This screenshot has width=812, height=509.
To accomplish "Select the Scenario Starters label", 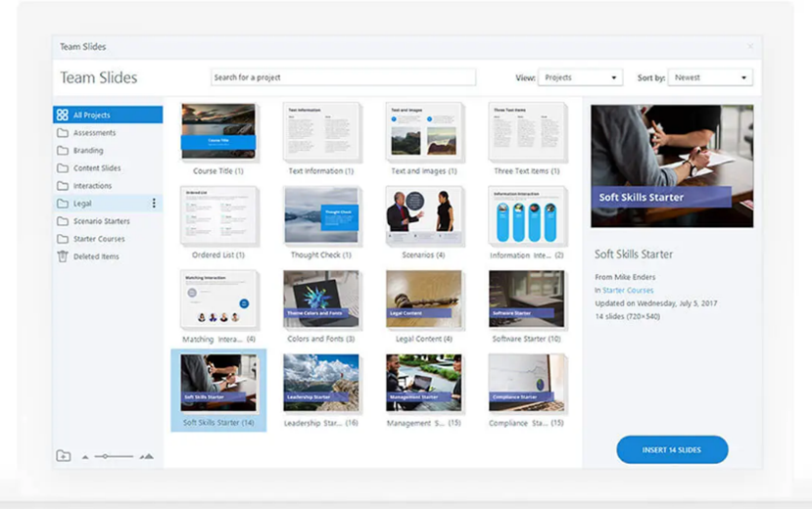I will tap(102, 221).
